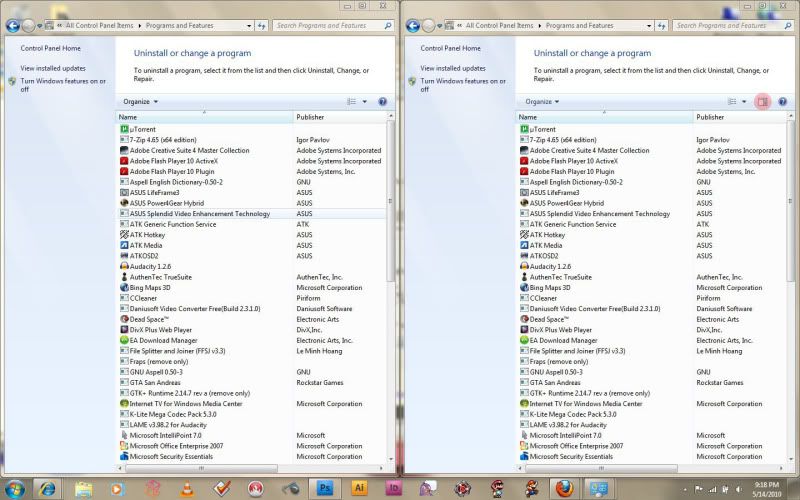Screen dimensions: 800x500
Task: Open the Organize menu in the left window
Action: [x=140, y=102]
